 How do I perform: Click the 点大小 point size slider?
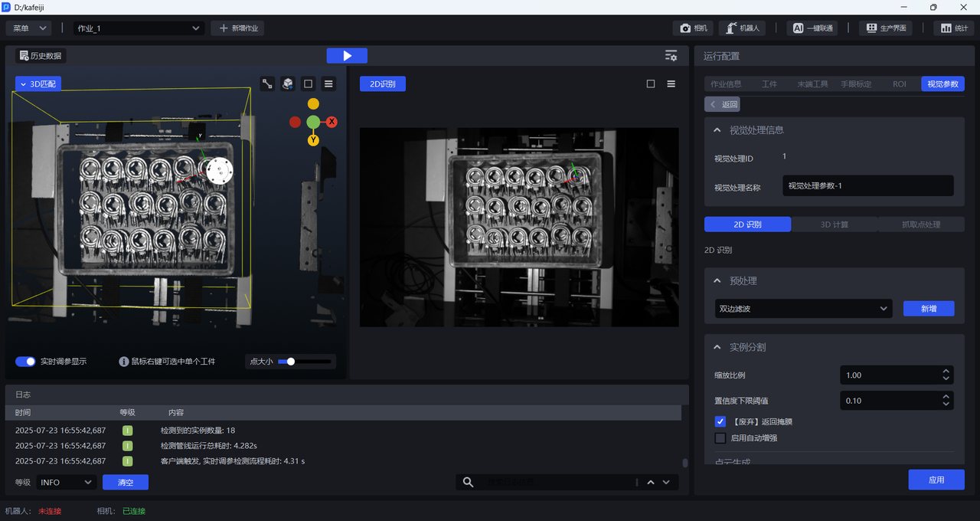point(305,362)
